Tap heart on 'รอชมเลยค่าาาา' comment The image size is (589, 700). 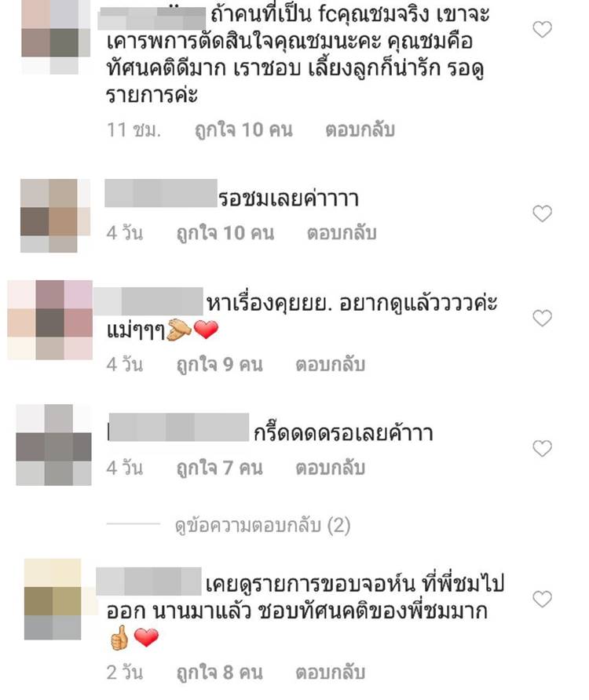[x=542, y=213]
